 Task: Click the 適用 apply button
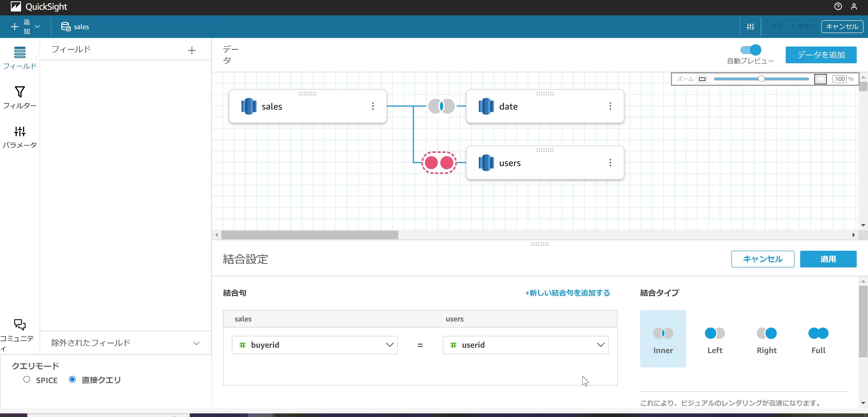(828, 259)
